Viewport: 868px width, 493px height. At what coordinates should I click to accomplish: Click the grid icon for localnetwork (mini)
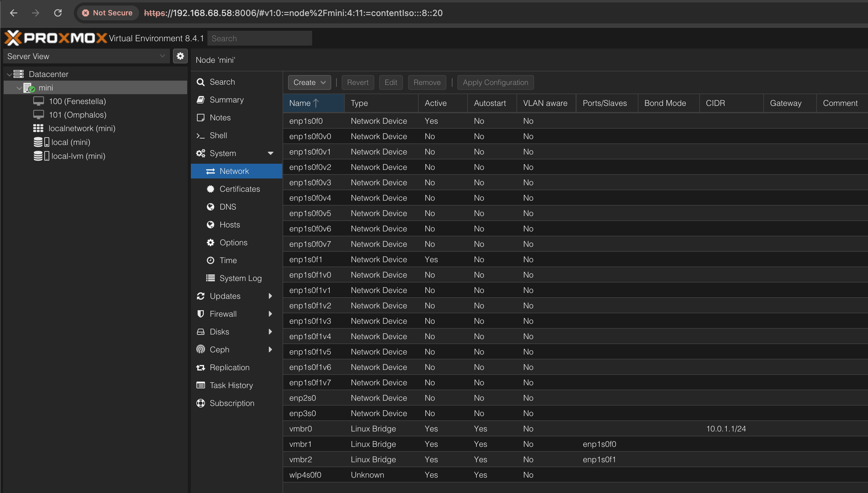pyautogui.click(x=38, y=128)
